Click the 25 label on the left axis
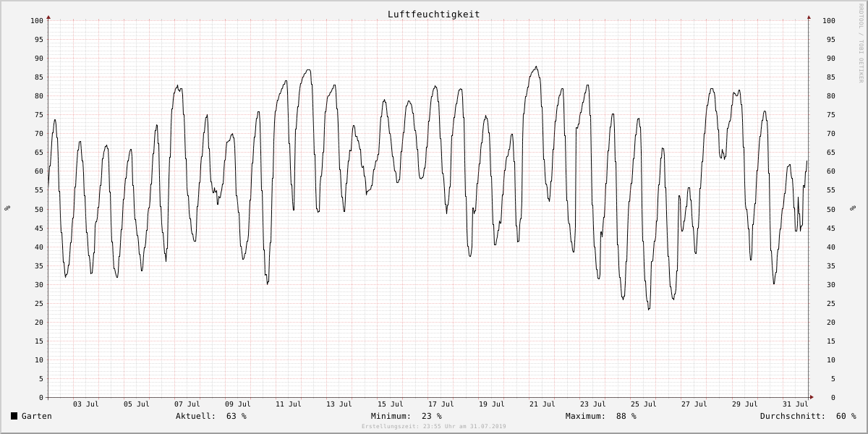Image resolution: width=868 pixels, height=434 pixels. pos(39,303)
